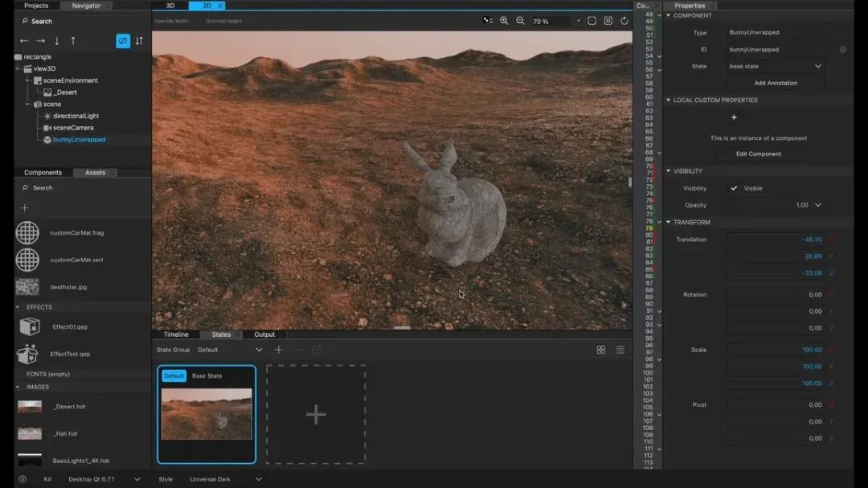Select the grid view icon in the States panel
Screen dimensions: 868x488
(601, 350)
